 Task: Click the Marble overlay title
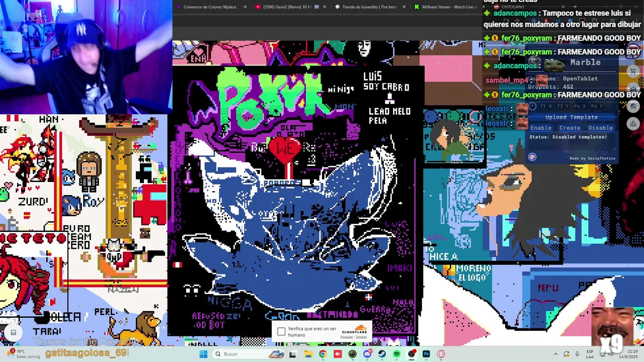click(x=585, y=62)
